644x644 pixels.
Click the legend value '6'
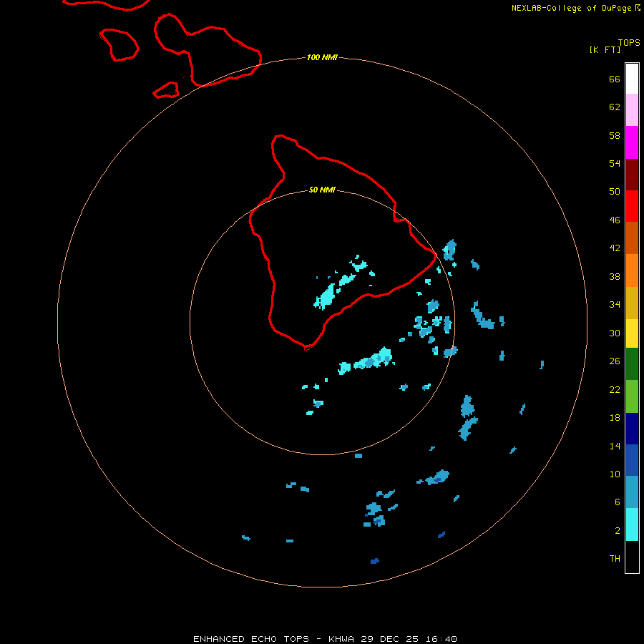click(618, 502)
